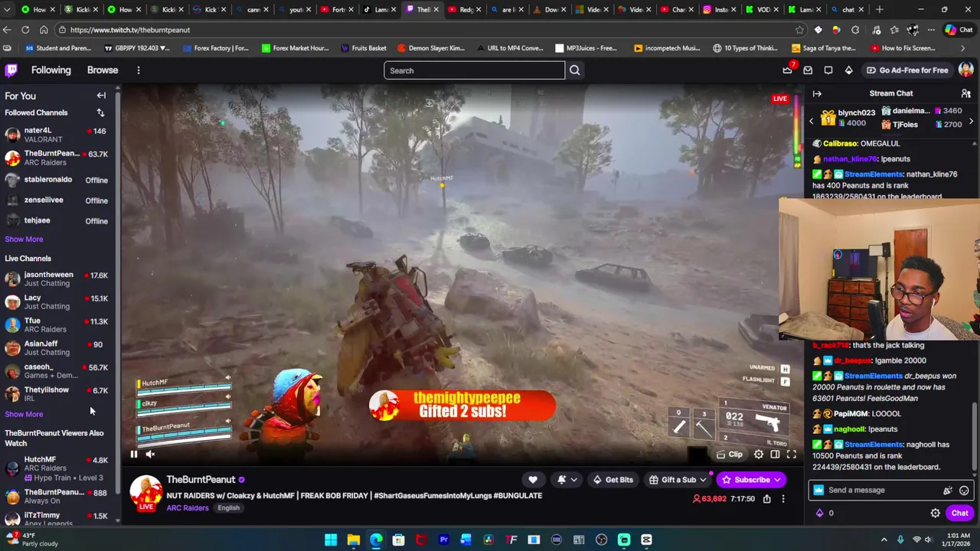Open File Explorer from taskbar

point(354,540)
